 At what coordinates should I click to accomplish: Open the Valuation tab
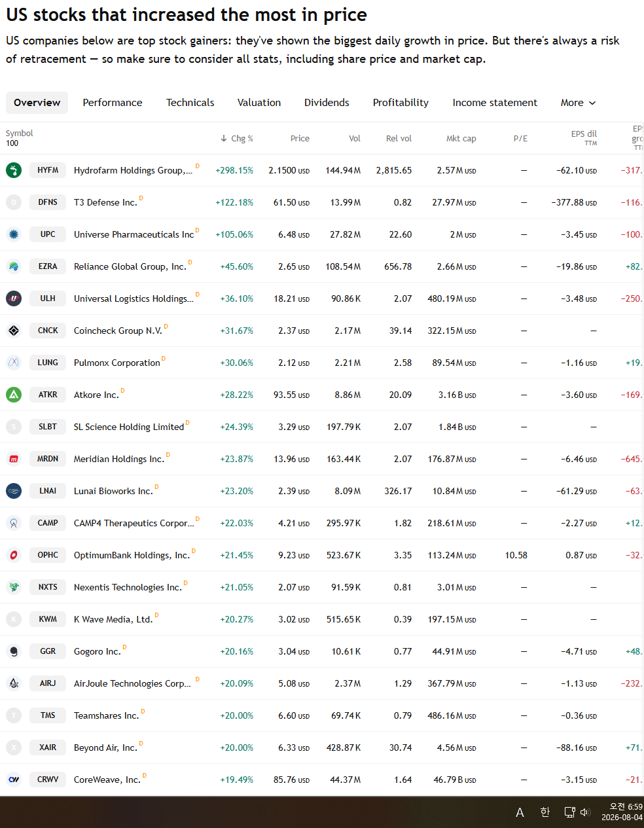point(259,103)
